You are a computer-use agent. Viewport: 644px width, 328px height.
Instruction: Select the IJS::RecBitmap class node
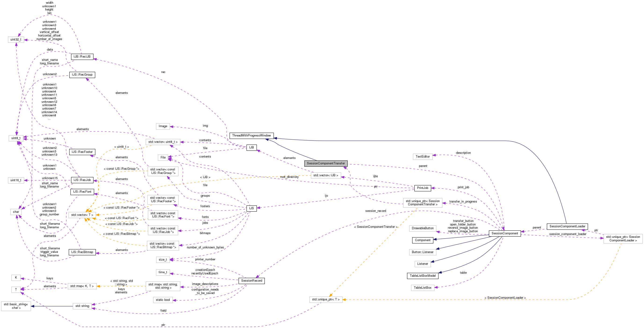tap(82, 252)
